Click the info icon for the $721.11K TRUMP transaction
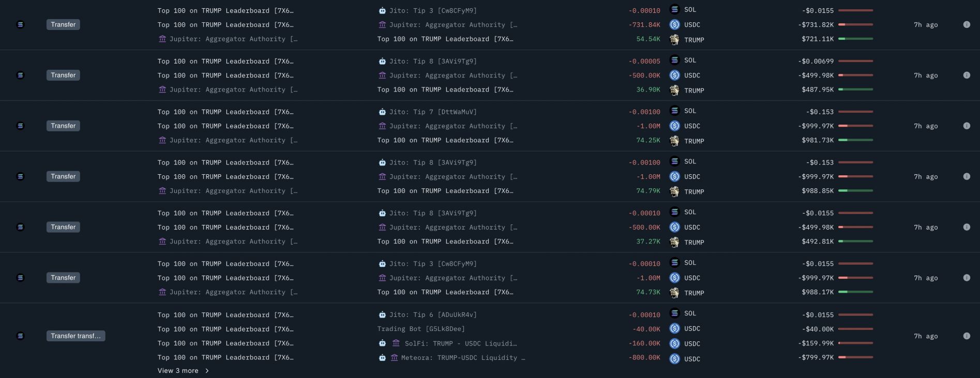The image size is (980, 378). (966, 25)
